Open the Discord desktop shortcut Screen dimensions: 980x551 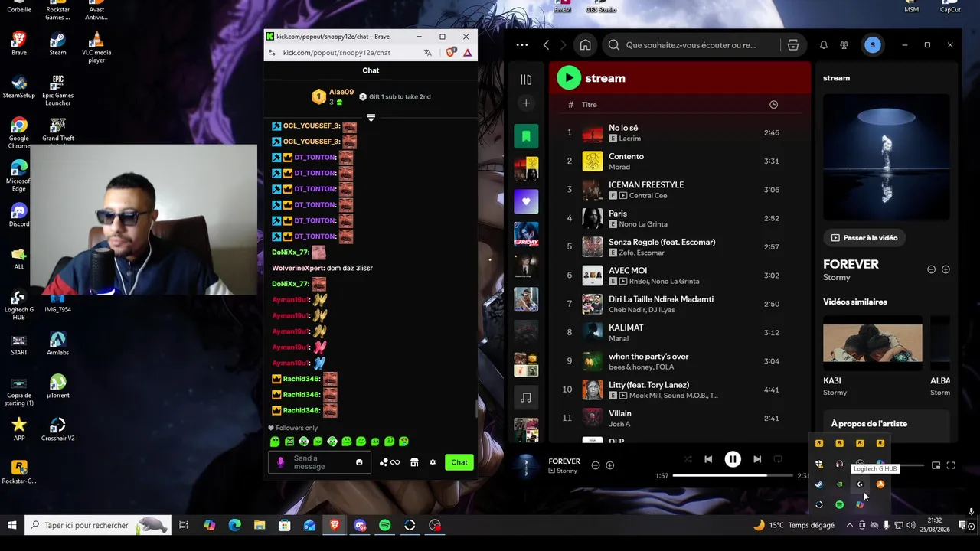click(x=19, y=214)
